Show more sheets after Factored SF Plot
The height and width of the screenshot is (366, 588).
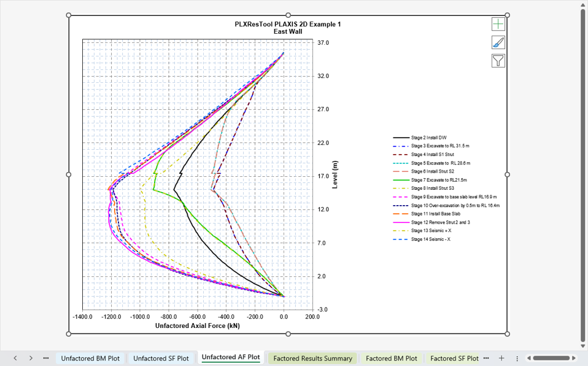pos(486,358)
